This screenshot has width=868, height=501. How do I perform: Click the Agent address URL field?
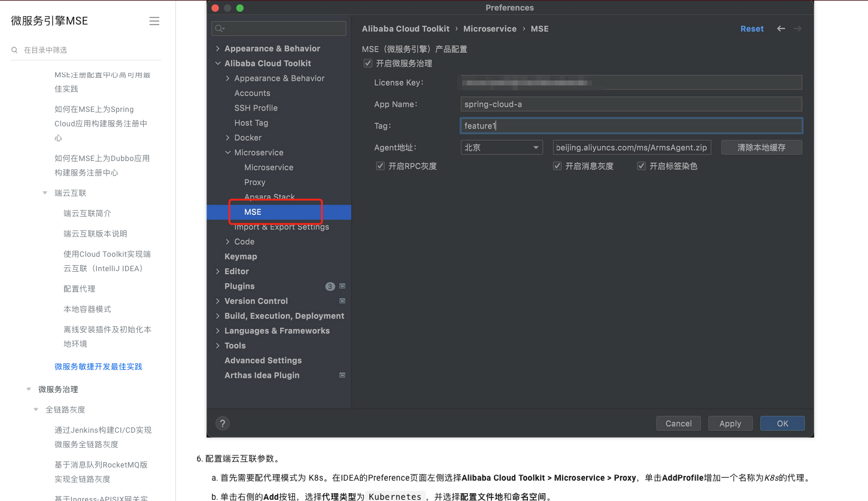pos(632,147)
